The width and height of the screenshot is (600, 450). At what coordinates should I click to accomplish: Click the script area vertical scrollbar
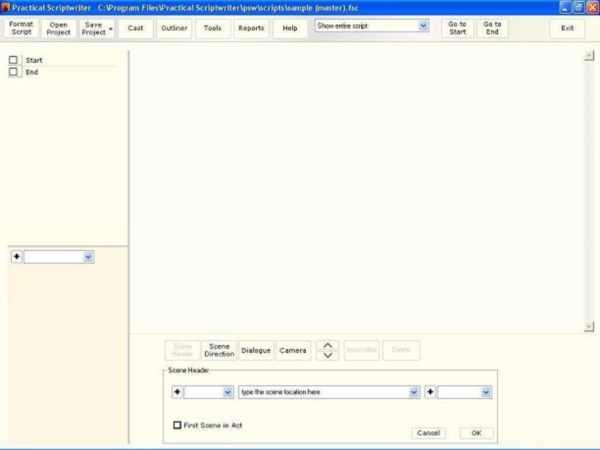[589, 190]
